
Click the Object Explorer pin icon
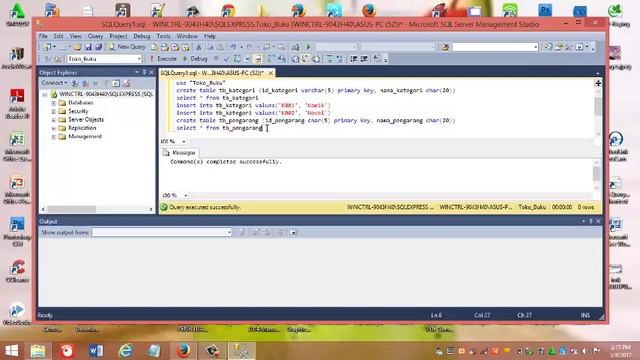tap(144, 72)
